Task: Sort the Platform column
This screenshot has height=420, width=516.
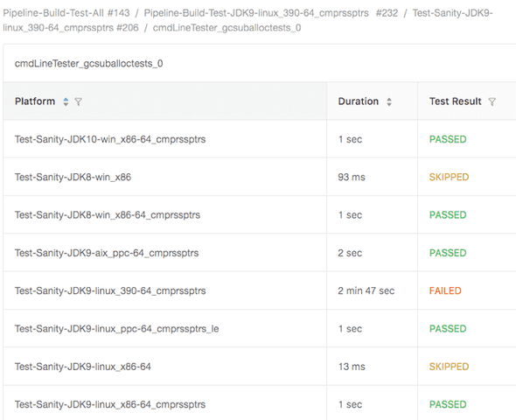Action: 66,101
